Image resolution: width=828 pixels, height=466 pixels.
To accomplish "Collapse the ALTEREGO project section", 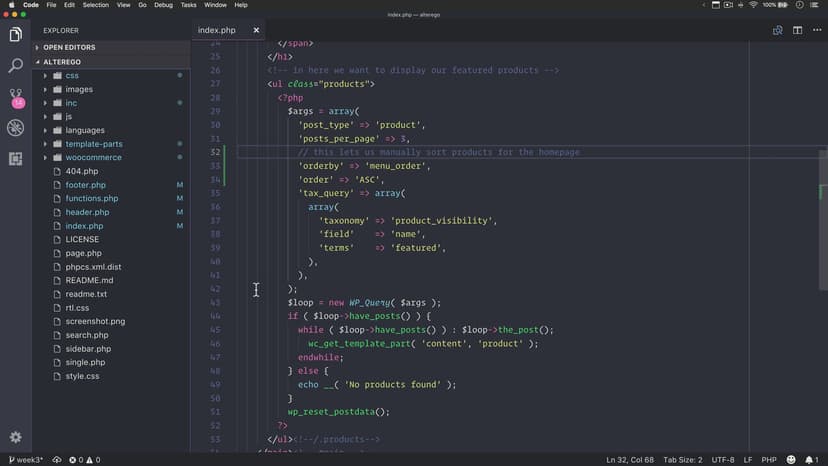I will [68, 61].
